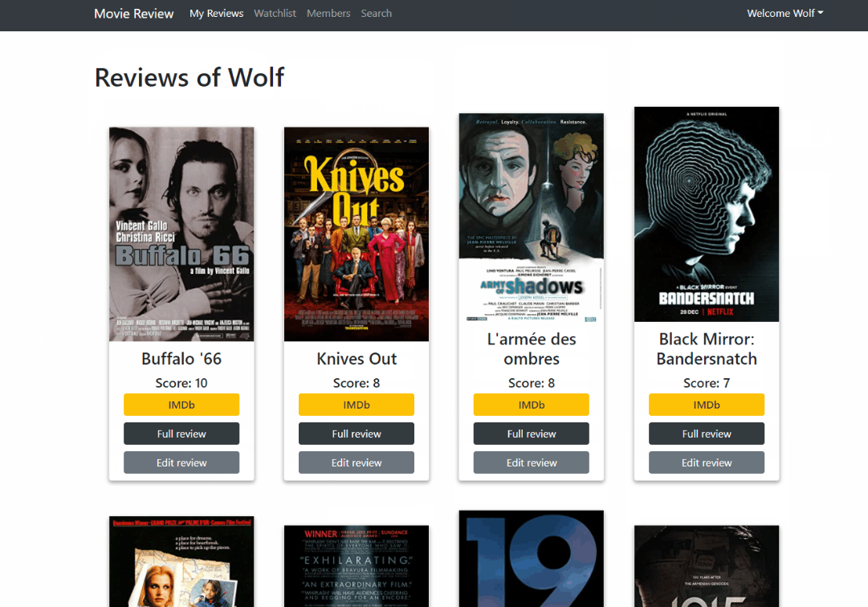View full review of Knives Out
The image size is (868, 607).
357,434
